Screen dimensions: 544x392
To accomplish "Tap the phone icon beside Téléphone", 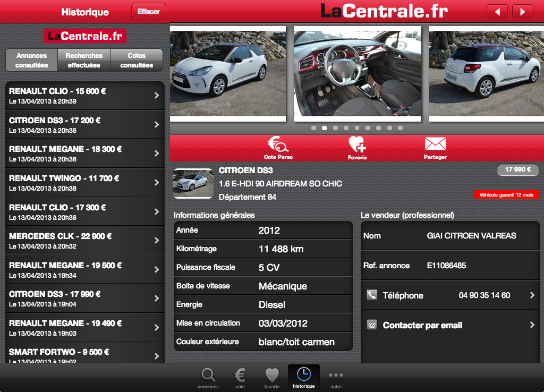I will 372,295.
